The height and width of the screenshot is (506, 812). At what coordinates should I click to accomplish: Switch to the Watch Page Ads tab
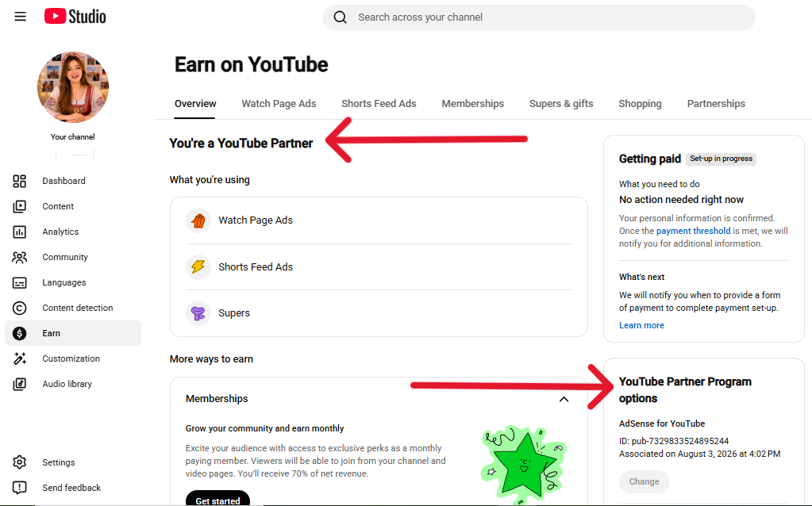tap(279, 103)
